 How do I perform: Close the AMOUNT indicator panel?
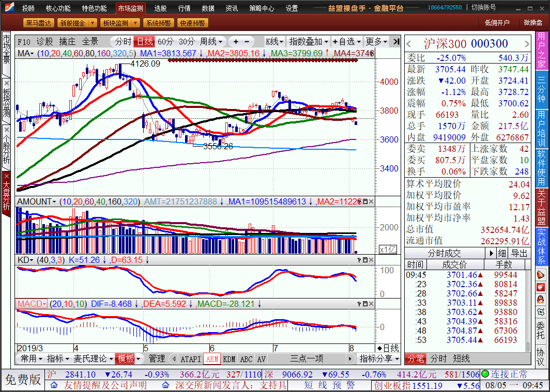tap(371, 202)
